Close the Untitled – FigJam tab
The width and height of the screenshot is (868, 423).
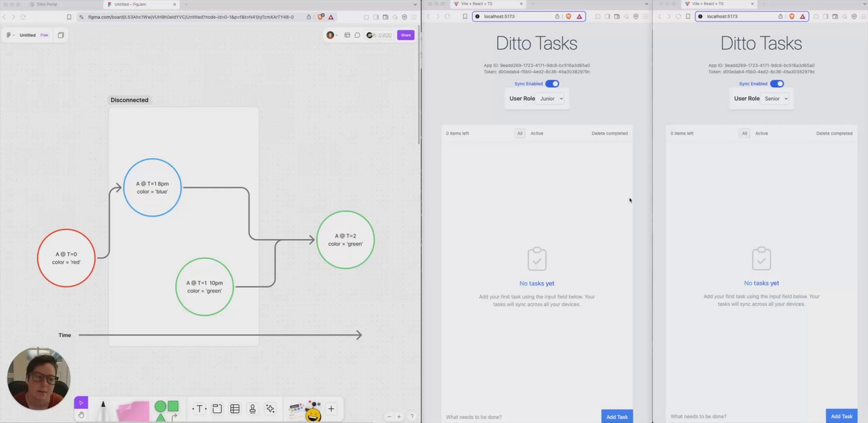click(x=174, y=4)
